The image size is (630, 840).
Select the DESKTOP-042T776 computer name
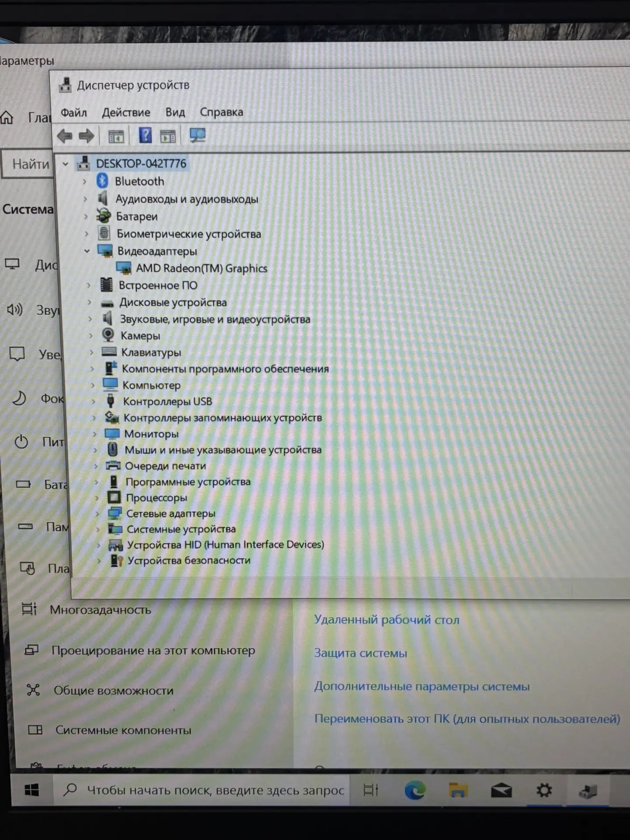point(141,164)
